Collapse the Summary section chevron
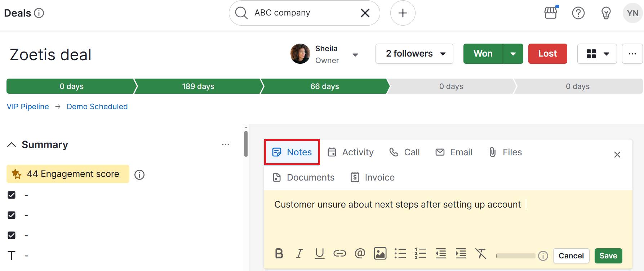Image resolution: width=644 pixels, height=271 pixels. click(12, 145)
